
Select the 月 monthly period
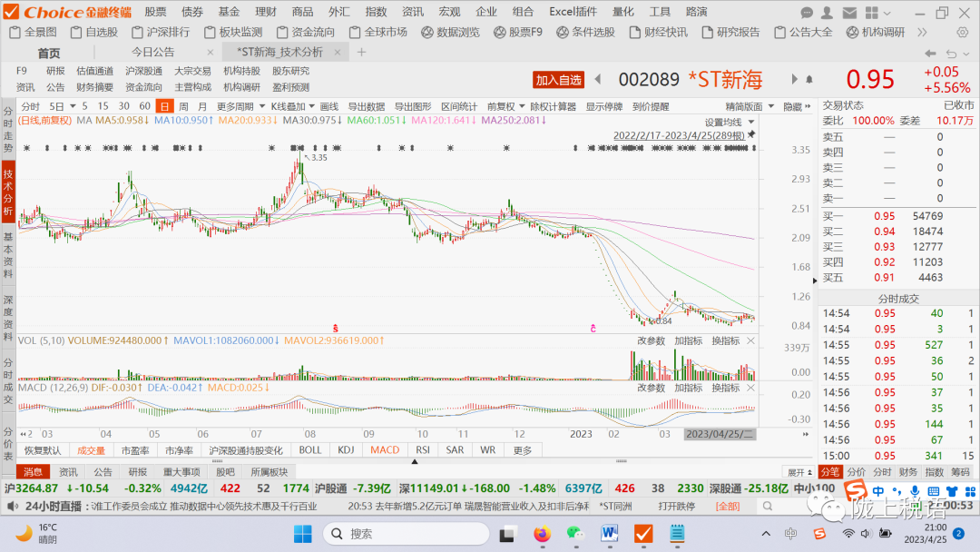click(201, 106)
